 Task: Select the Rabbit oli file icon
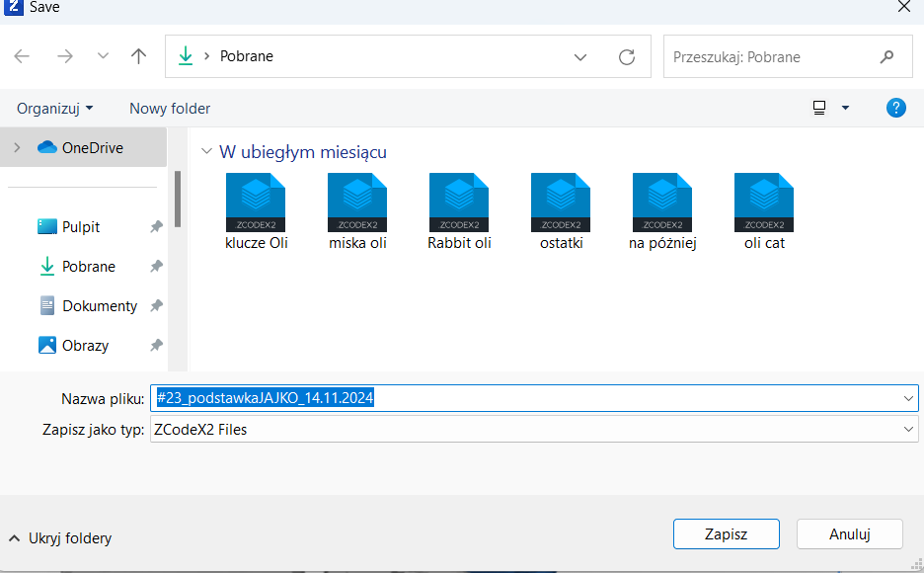[x=459, y=203]
